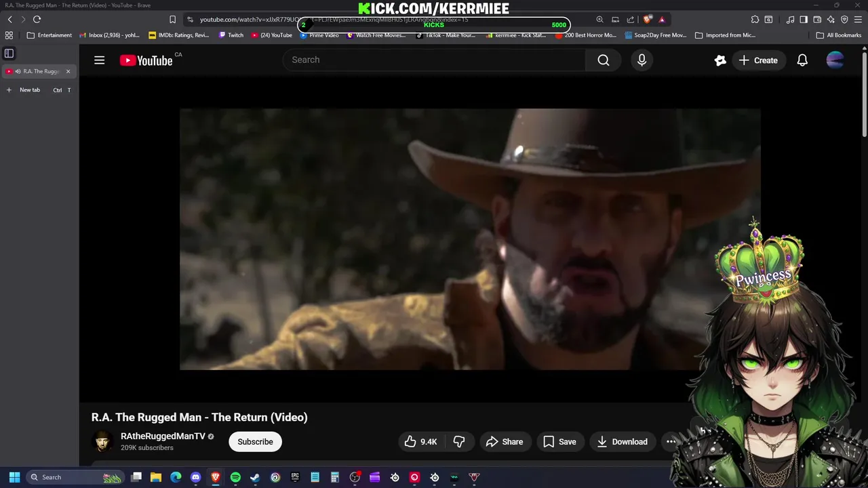Toggle vertical tabs panel icon
Image resolution: width=868 pixels, height=488 pixels.
9,53
